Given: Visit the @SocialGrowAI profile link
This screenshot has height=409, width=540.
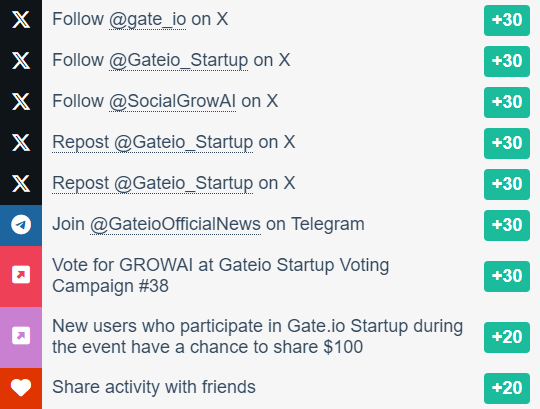Looking at the screenshot, I should coord(172,102).
